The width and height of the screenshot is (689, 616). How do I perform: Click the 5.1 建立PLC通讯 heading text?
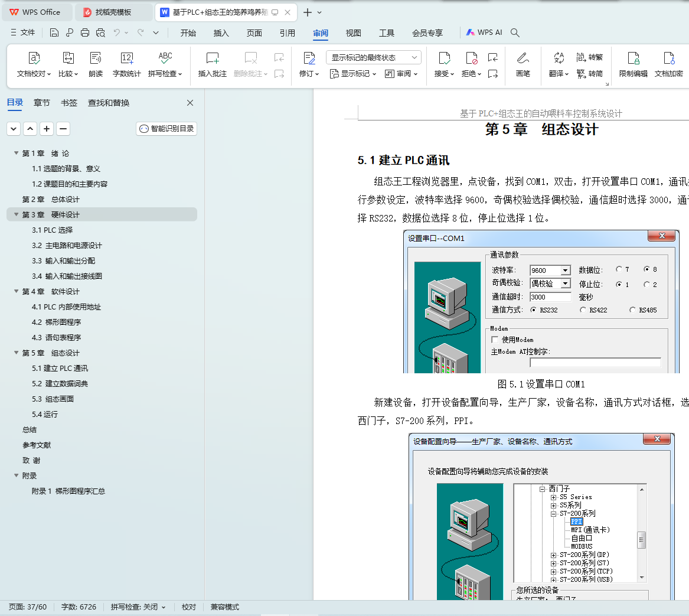point(403,160)
